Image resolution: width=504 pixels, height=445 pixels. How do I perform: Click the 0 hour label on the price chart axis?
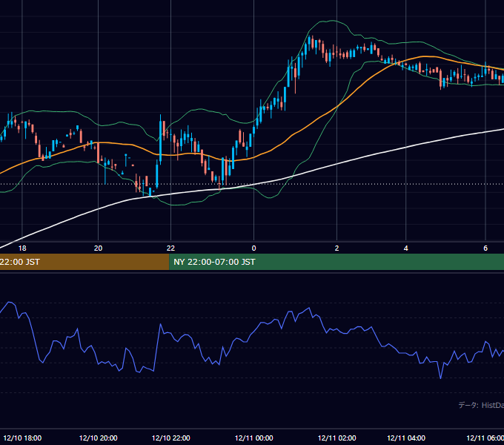[254, 248]
